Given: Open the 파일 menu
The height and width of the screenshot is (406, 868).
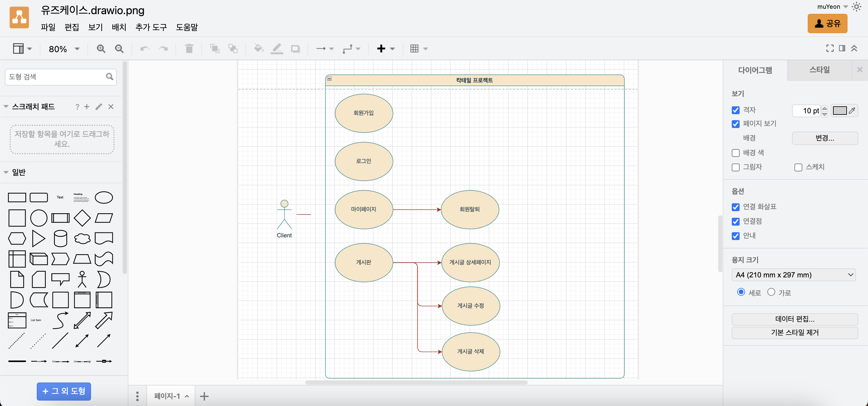Looking at the screenshot, I should coord(48,27).
